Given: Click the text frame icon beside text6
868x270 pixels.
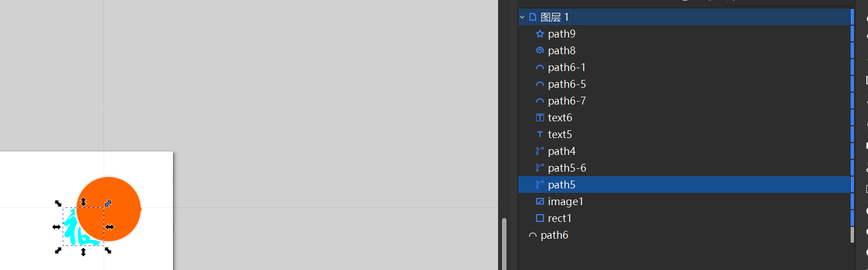Looking at the screenshot, I should point(539,118).
